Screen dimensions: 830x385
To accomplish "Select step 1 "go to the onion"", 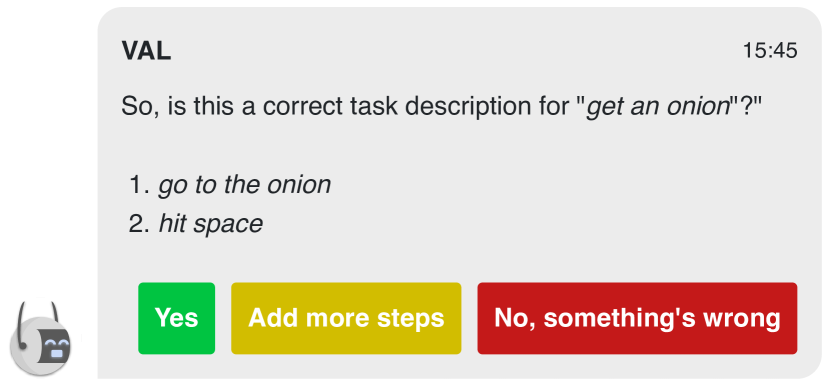I will point(245,185).
